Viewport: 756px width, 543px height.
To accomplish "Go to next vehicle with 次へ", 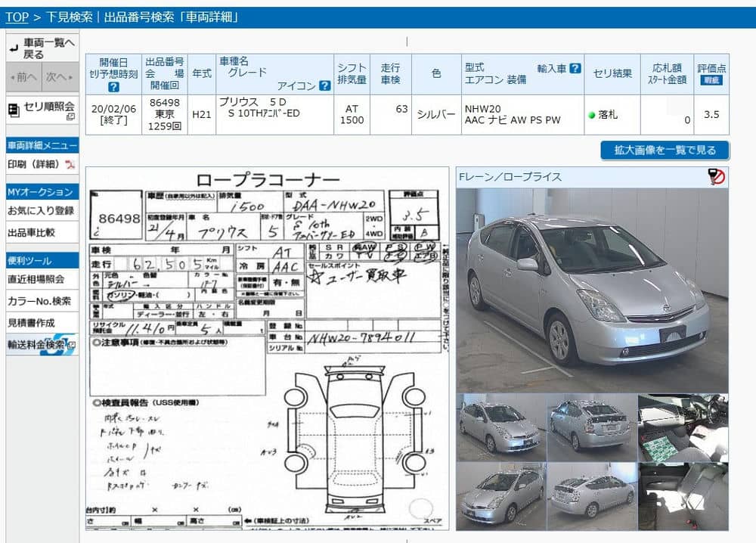I will [x=60, y=76].
